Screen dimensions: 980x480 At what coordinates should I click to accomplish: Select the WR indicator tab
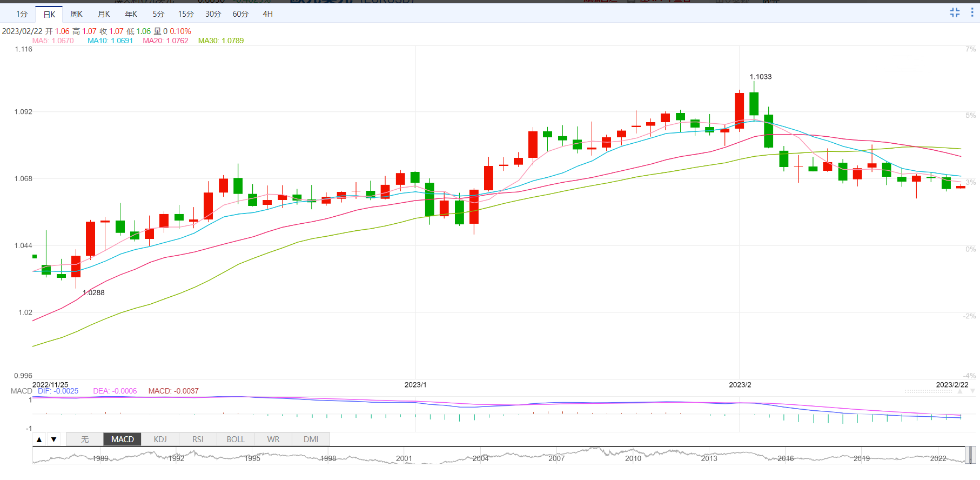coord(273,439)
